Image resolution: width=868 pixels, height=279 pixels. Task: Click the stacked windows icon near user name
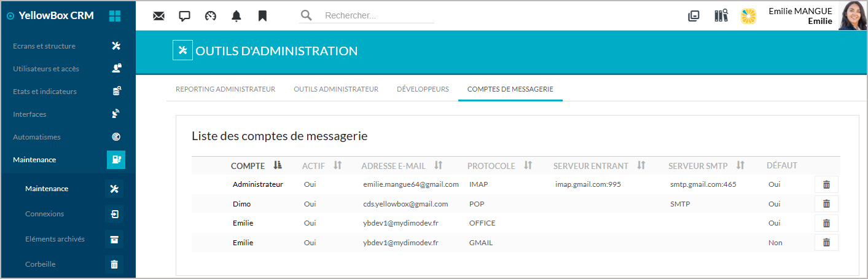pos(694,16)
